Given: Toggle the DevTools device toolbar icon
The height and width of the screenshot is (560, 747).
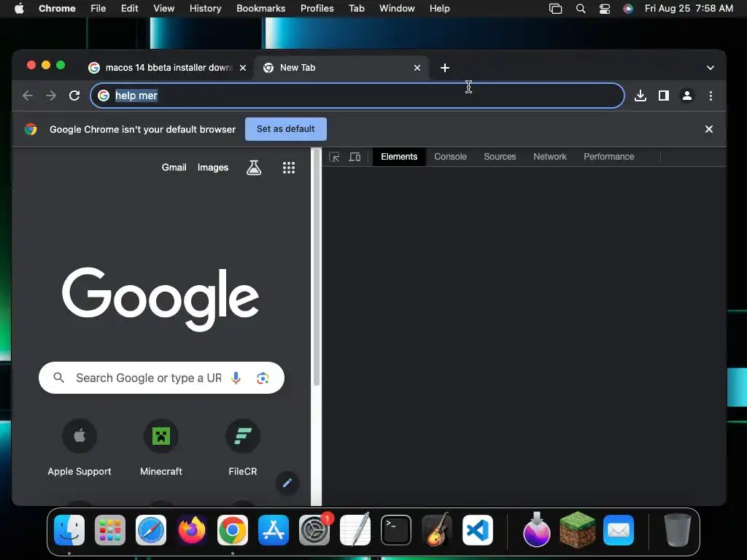Looking at the screenshot, I should (355, 157).
